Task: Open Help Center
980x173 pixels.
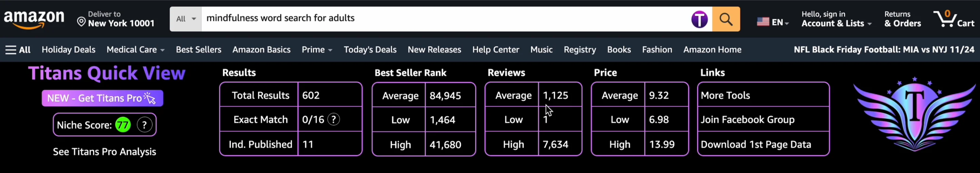Action: pyautogui.click(x=496, y=50)
